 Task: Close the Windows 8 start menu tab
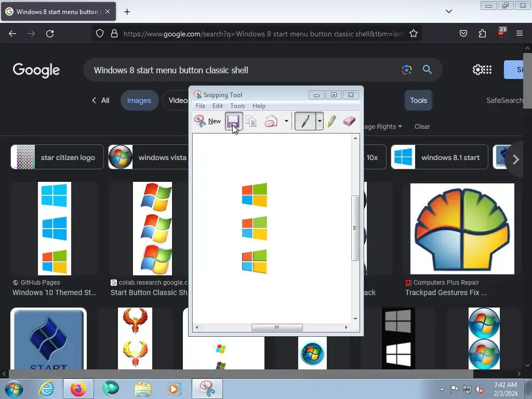tap(108, 11)
